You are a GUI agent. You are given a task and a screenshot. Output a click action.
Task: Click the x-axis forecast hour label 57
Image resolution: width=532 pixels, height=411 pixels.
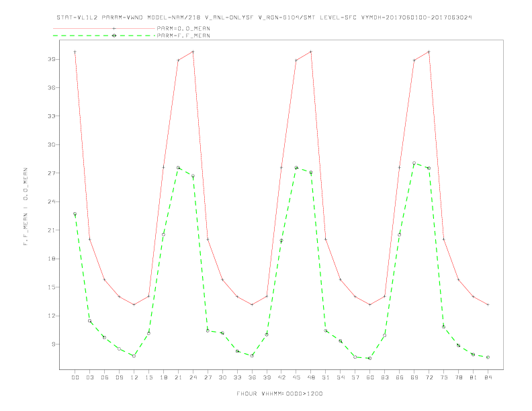coord(355,377)
